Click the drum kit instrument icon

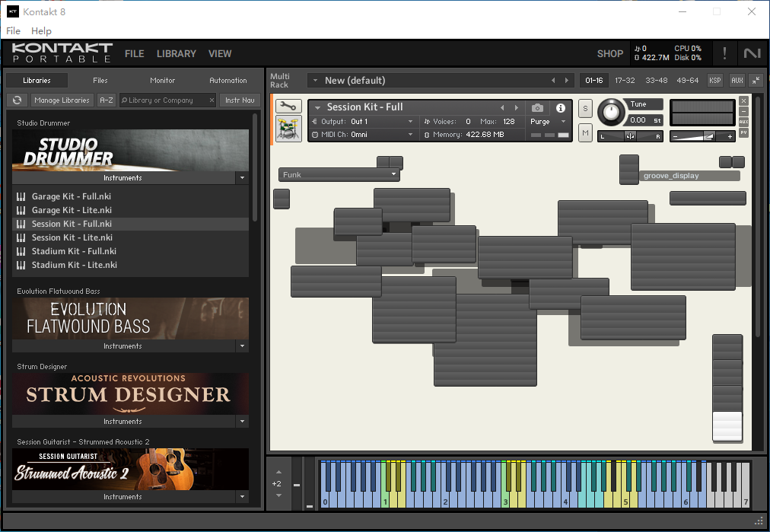(x=288, y=129)
